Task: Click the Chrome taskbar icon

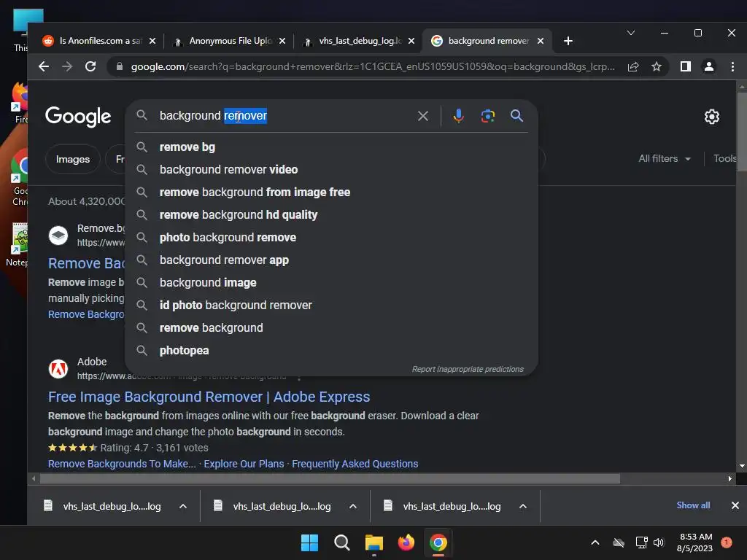Action: [438, 542]
